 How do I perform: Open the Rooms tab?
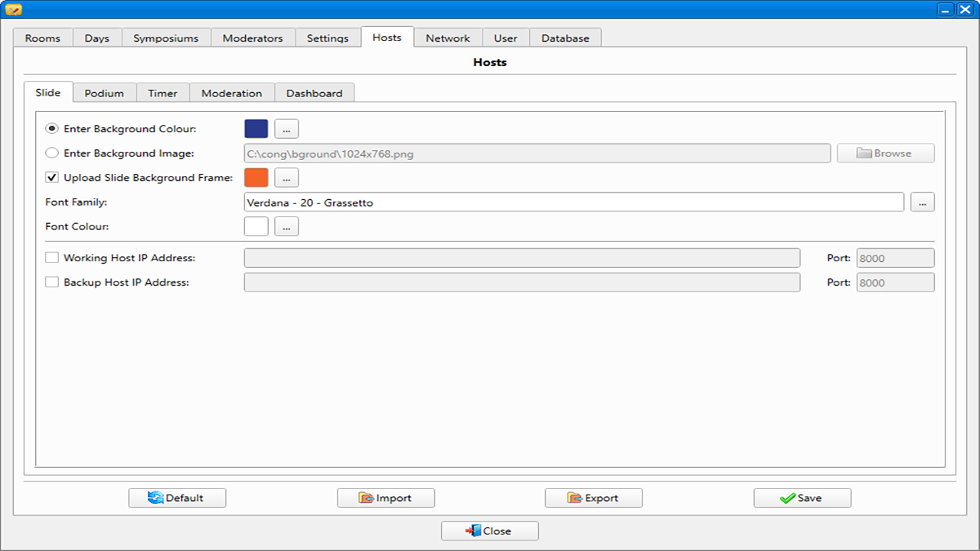[42, 38]
